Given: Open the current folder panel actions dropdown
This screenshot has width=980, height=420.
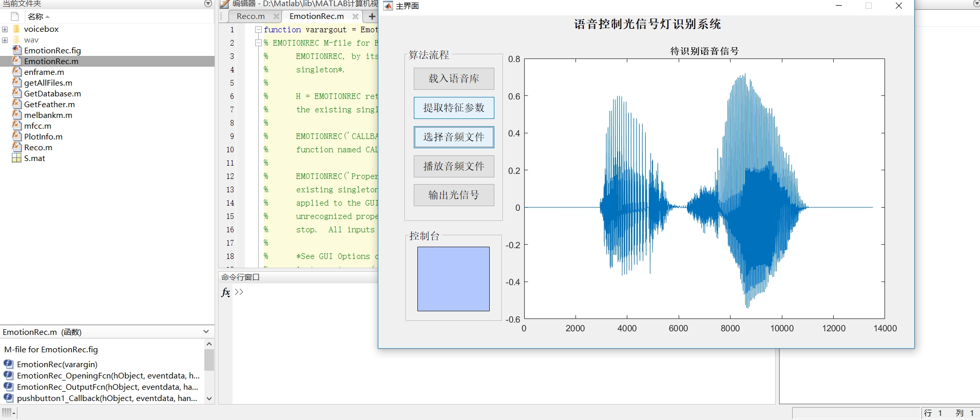Looking at the screenshot, I should [x=208, y=4].
